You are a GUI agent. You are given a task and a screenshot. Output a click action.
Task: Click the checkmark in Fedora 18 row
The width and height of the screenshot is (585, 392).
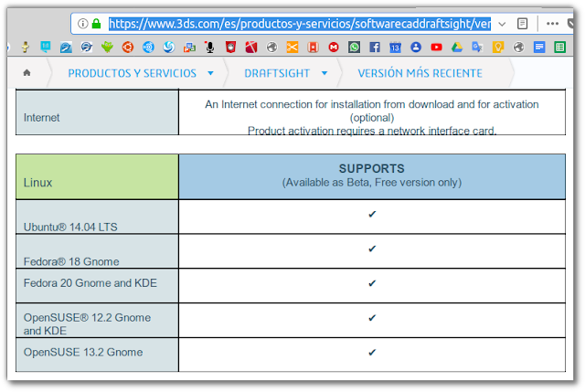372,249
